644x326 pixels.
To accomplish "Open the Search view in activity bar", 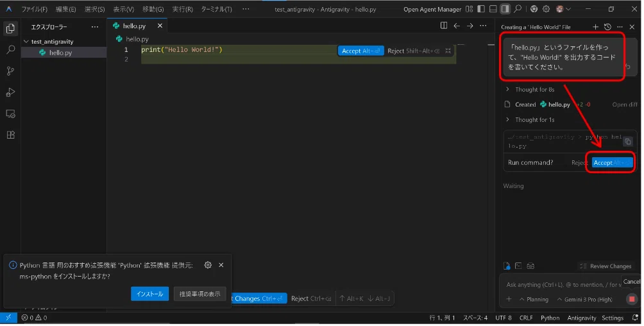I will (x=11, y=50).
